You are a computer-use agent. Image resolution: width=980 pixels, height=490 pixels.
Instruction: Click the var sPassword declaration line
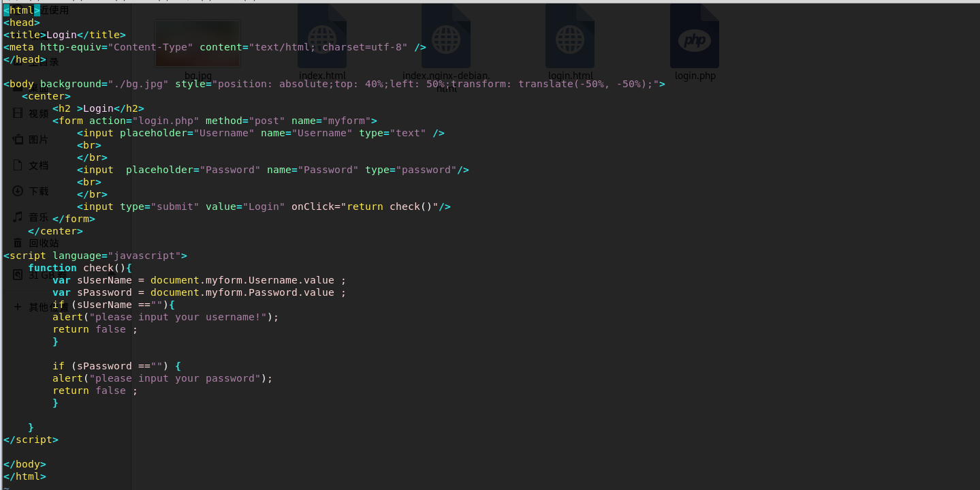(200, 292)
